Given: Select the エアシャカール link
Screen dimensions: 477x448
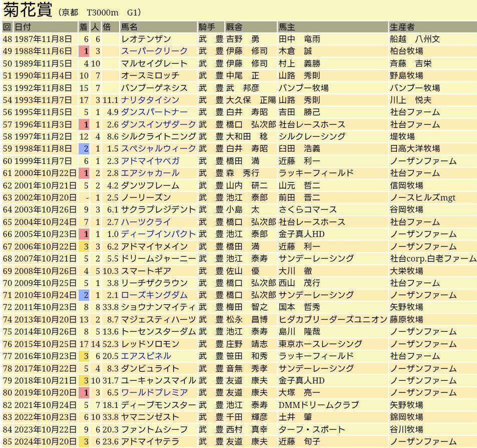Looking at the screenshot, I should tap(150, 173).
